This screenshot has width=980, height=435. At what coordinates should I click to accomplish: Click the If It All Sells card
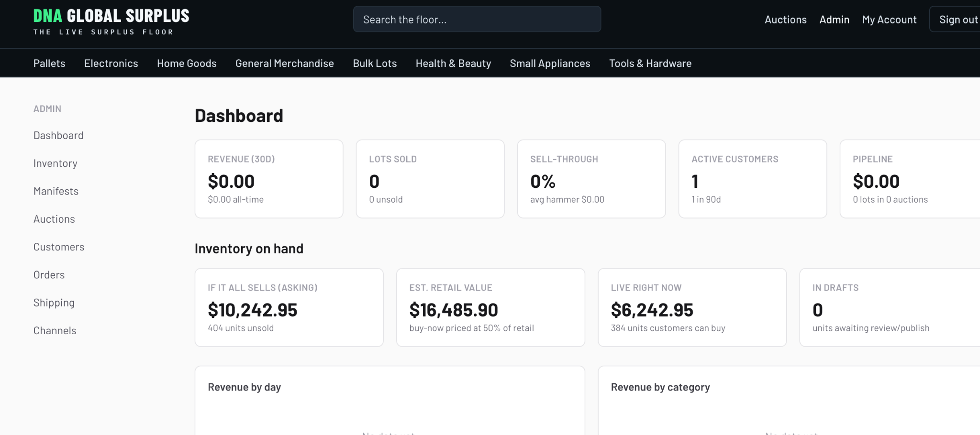tap(289, 307)
